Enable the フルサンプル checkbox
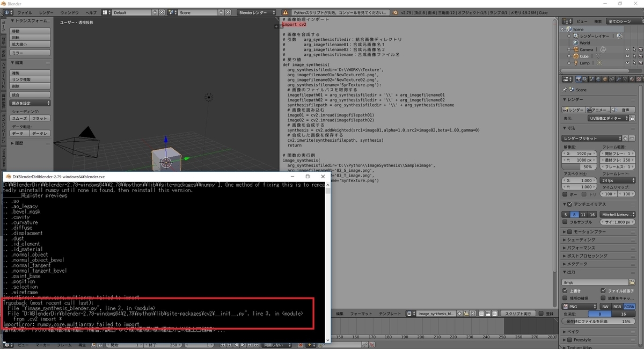 565,222
